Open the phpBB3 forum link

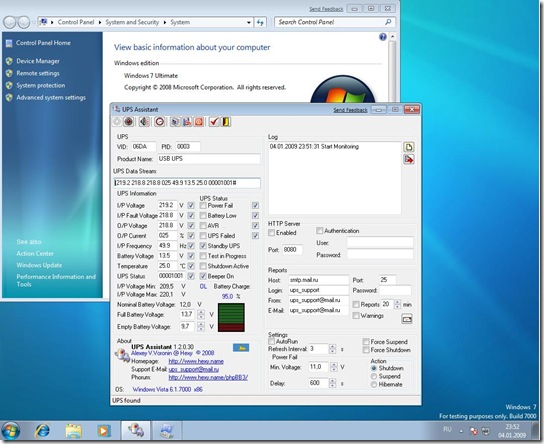coord(208,377)
